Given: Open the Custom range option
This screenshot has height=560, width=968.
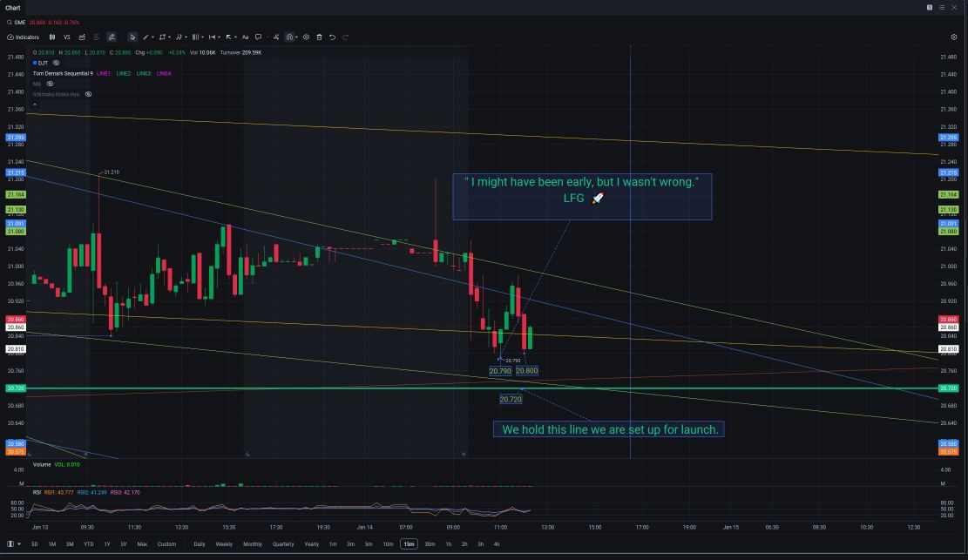Looking at the screenshot, I should (x=166, y=544).
